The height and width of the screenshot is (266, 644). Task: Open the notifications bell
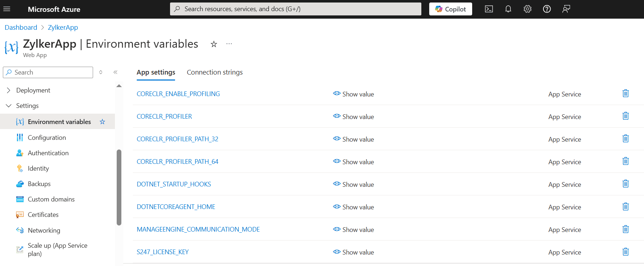(x=508, y=9)
